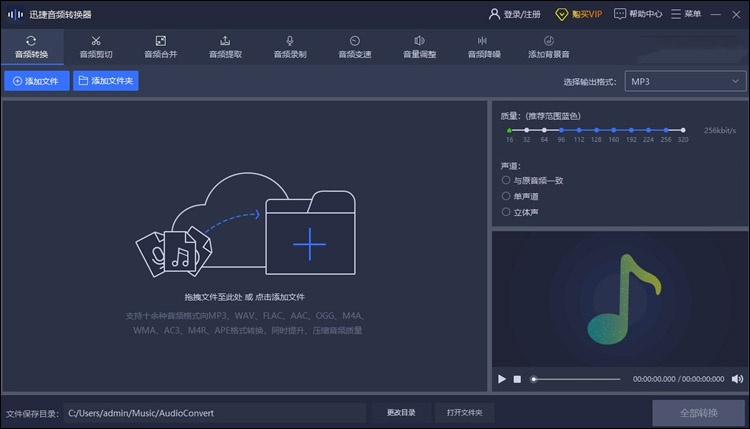Click the playback progress bar handle
750x429 pixels.
click(534, 379)
